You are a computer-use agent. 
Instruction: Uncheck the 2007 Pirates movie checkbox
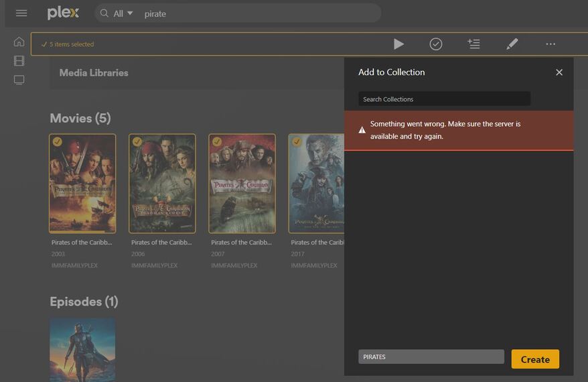point(217,141)
